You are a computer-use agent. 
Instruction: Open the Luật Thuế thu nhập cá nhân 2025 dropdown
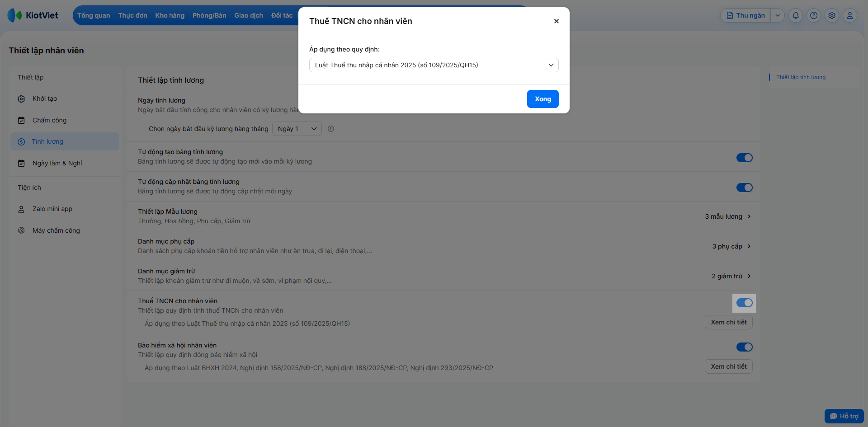[x=434, y=65]
